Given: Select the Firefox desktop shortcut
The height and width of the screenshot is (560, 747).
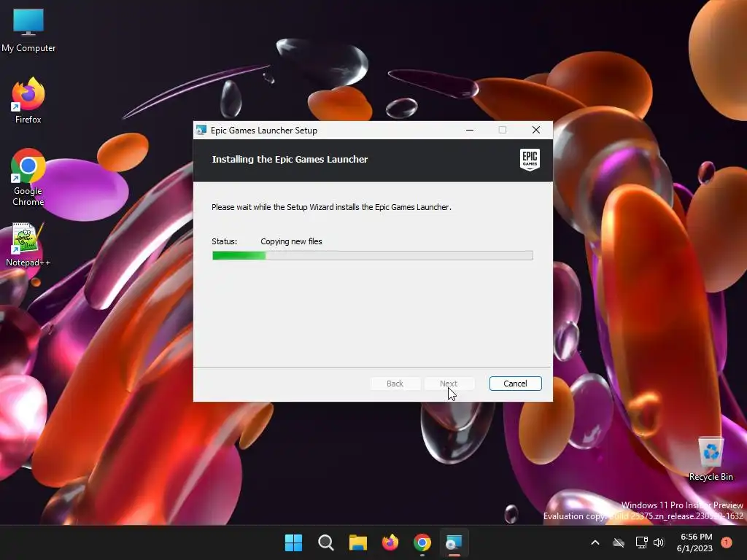Looking at the screenshot, I should point(28,101).
